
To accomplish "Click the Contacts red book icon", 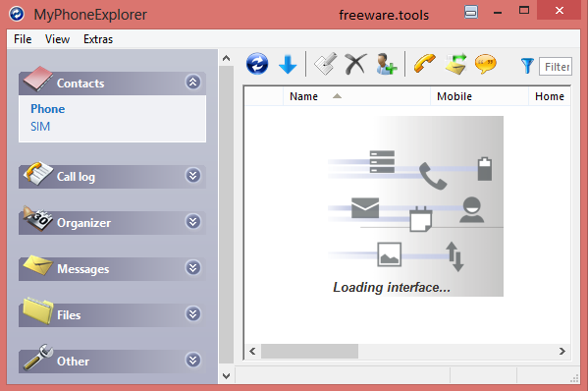I will [38, 79].
